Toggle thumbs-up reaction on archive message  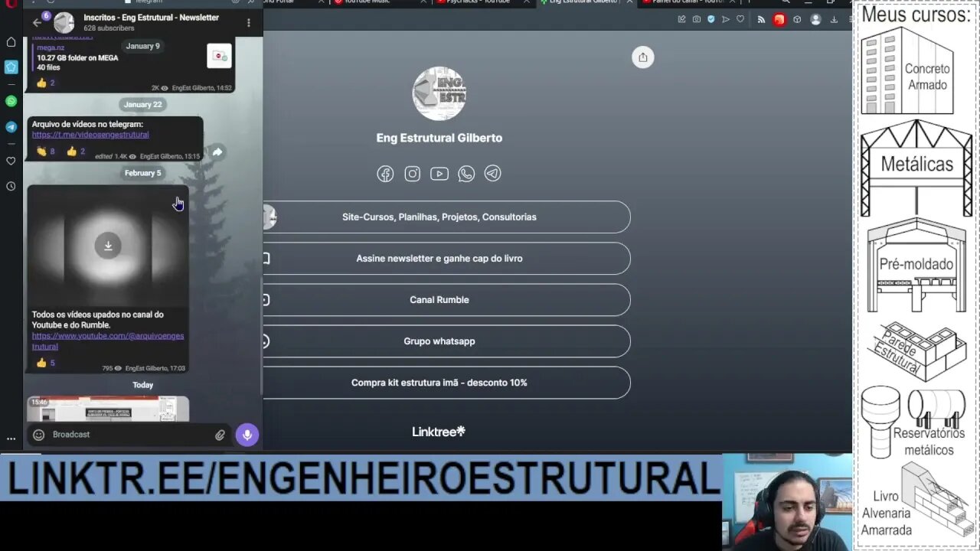point(76,152)
